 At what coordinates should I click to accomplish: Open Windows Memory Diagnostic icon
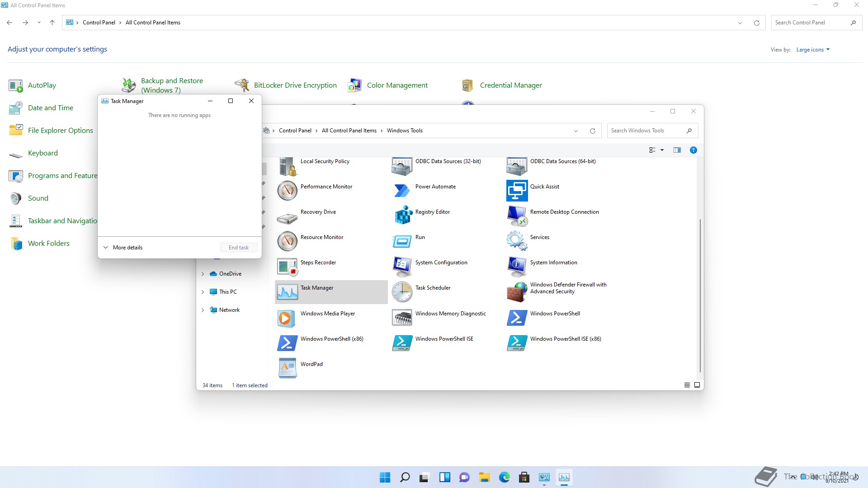[x=402, y=318]
